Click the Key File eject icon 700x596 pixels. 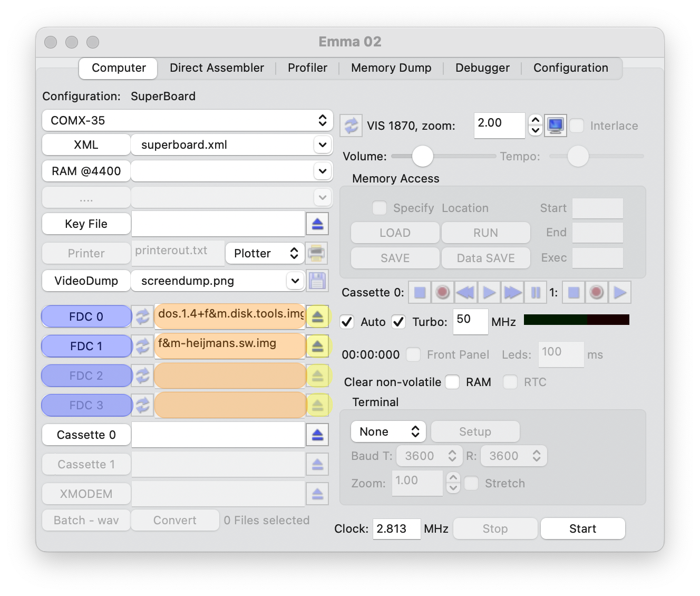pyautogui.click(x=317, y=224)
